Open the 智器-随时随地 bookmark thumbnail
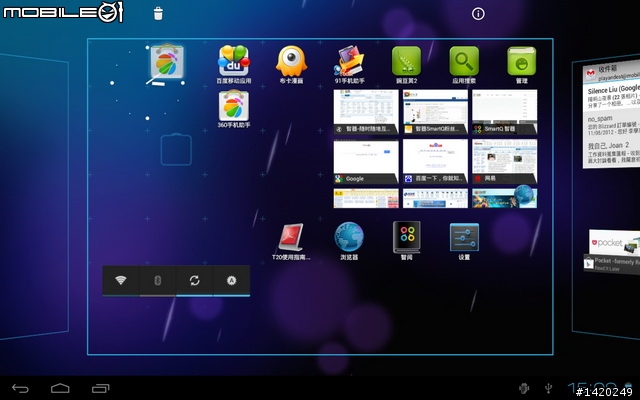 click(366, 112)
